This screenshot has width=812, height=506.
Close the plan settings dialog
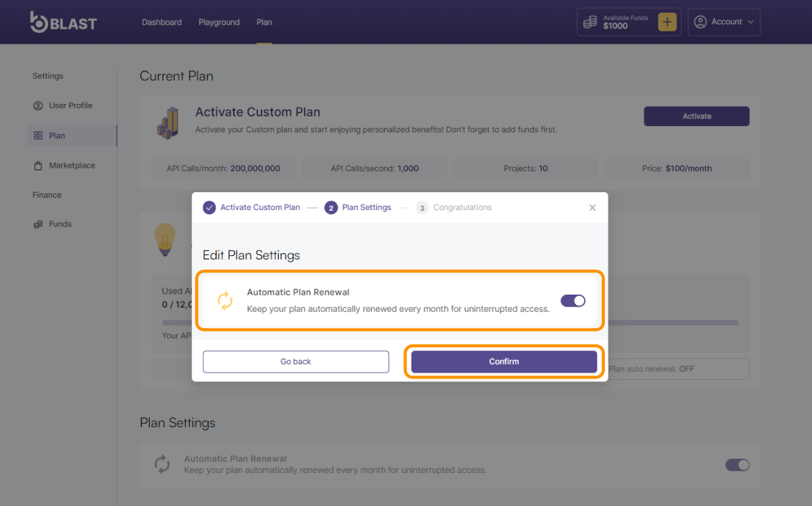(x=592, y=208)
